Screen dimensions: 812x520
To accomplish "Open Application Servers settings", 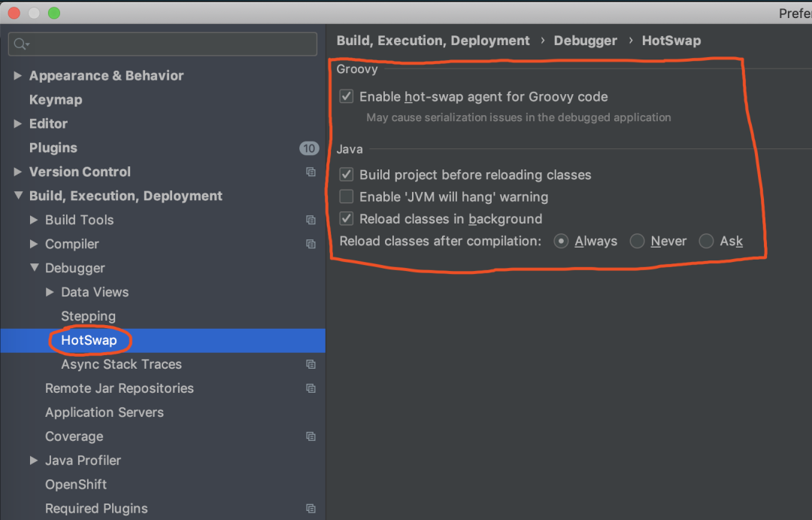I will pos(104,412).
